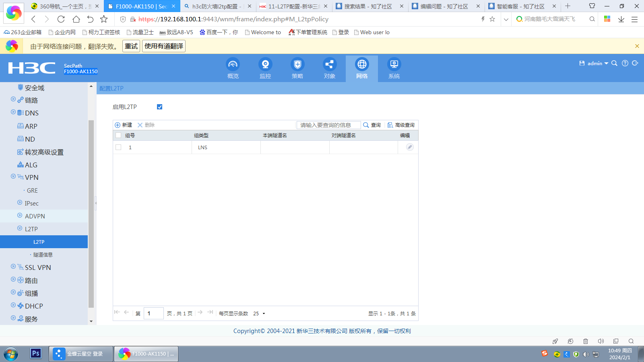The image size is (644, 362).
Task: Click the 查询 search button
Action: click(x=372, y=125)
